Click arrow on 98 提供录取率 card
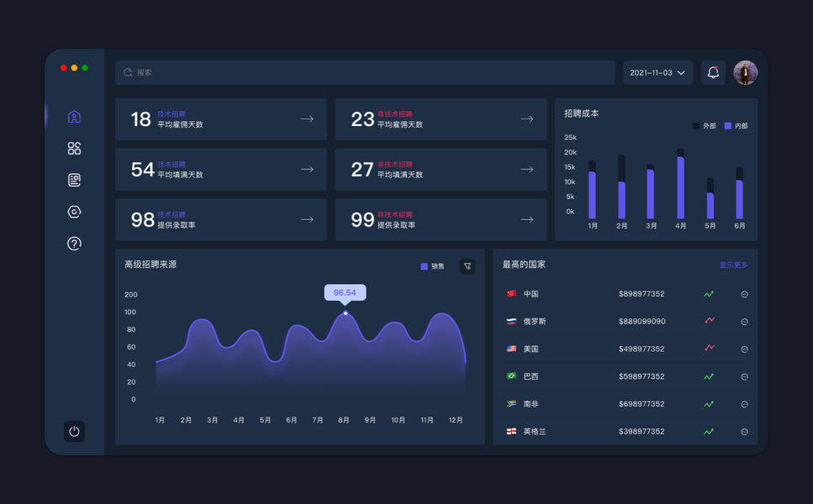The height and width of the screenshot is (504, 813). click(307, 219)
